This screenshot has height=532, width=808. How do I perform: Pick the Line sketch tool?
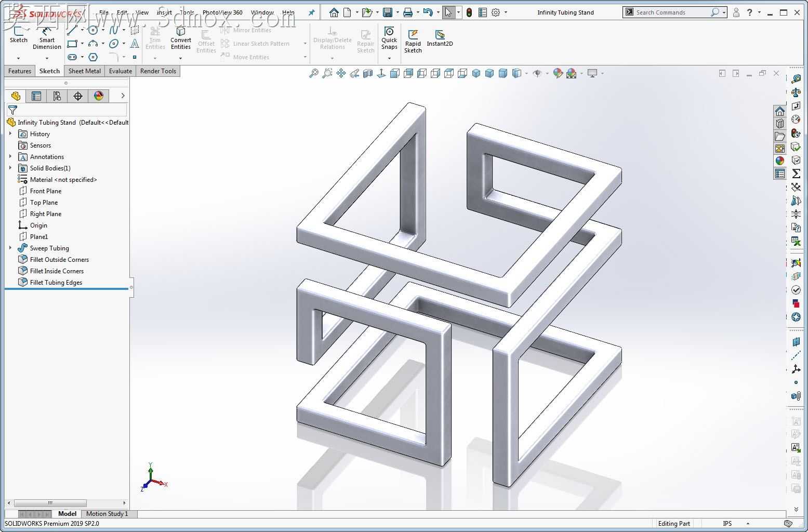click(x=72, y=30)
